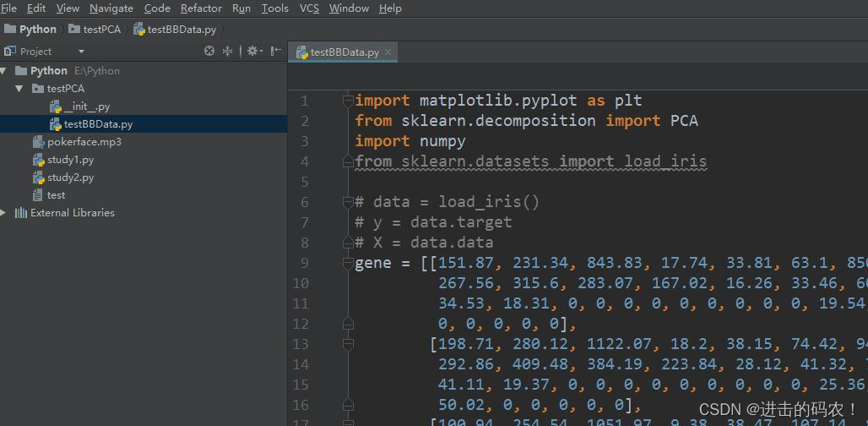This screenshot has height=426, width=868.
Task: Click the '# data = load_iris()' comment
Action: [448, 202]
